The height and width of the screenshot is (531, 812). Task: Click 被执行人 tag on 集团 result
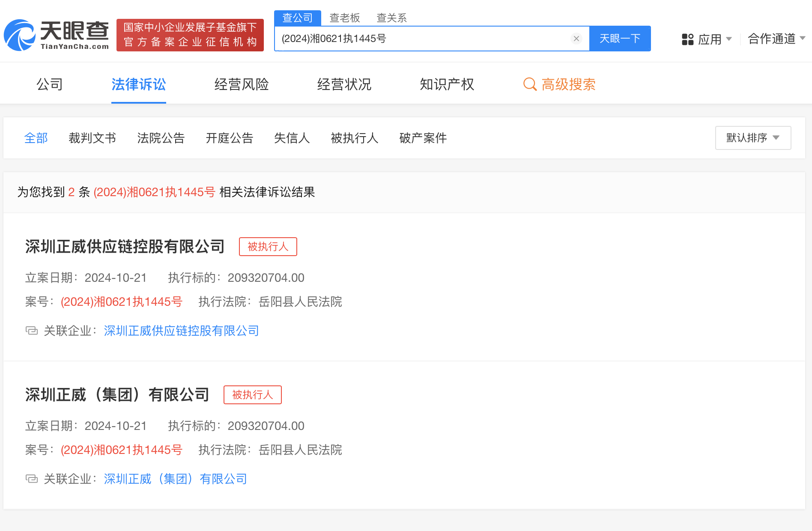(x=253, y=395)
